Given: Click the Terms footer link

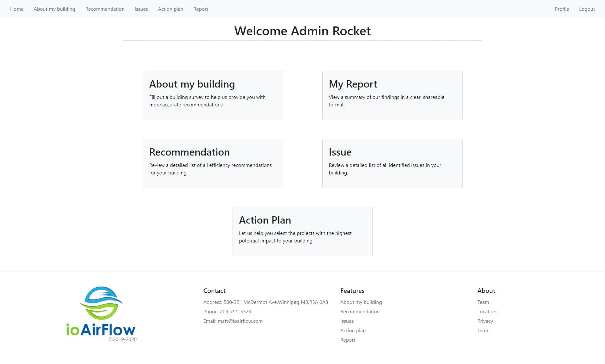Looking at the screenshot, I should 484,330.
